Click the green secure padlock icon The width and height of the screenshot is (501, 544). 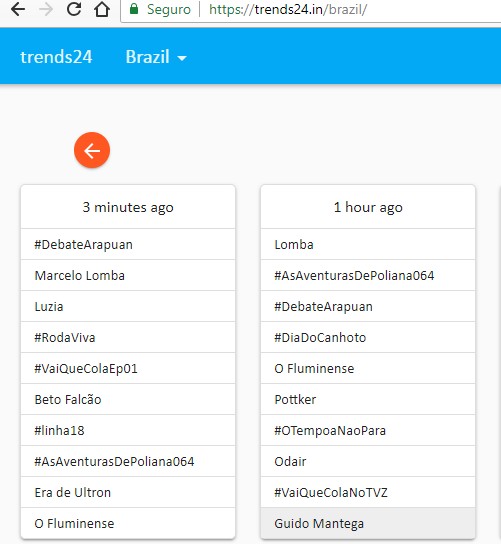click(x=134, y=9)
